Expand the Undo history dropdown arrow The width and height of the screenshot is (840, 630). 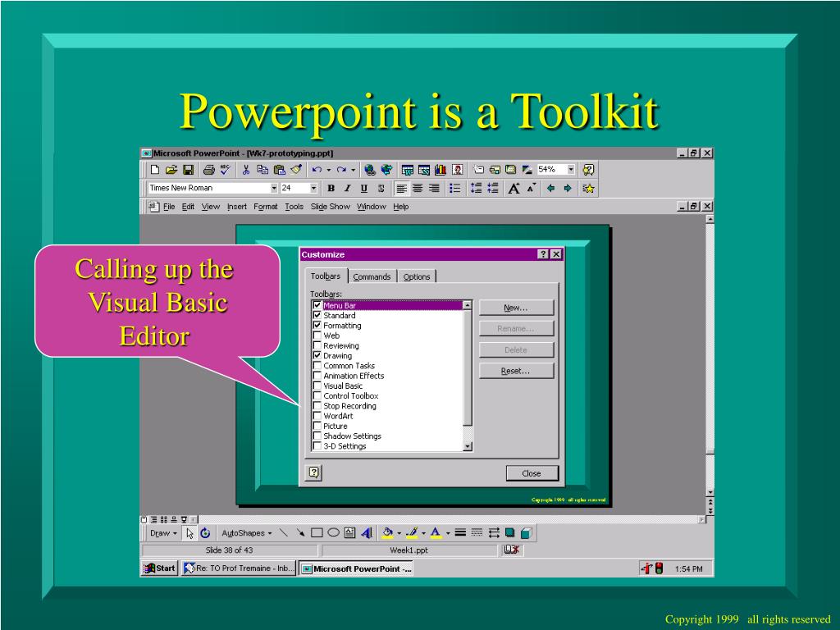[x=328, y=170]
